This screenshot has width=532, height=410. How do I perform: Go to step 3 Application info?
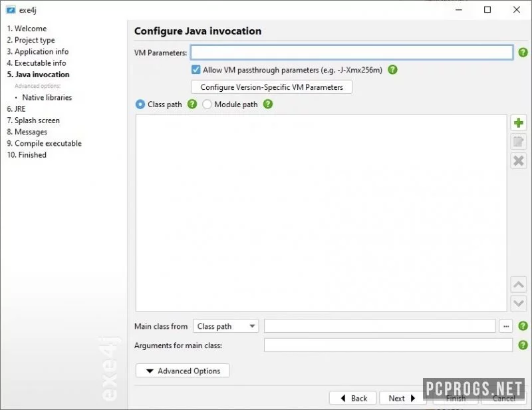point(38,52)
